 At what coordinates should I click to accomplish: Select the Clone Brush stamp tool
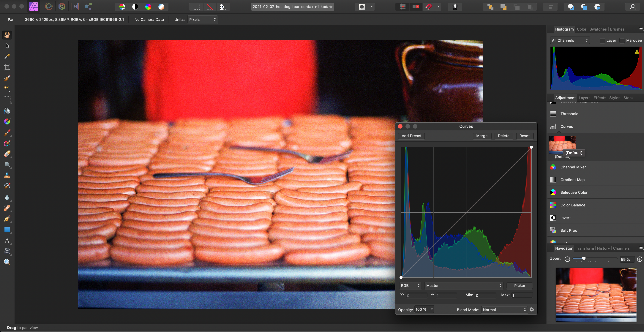click(x=7, y=176)
